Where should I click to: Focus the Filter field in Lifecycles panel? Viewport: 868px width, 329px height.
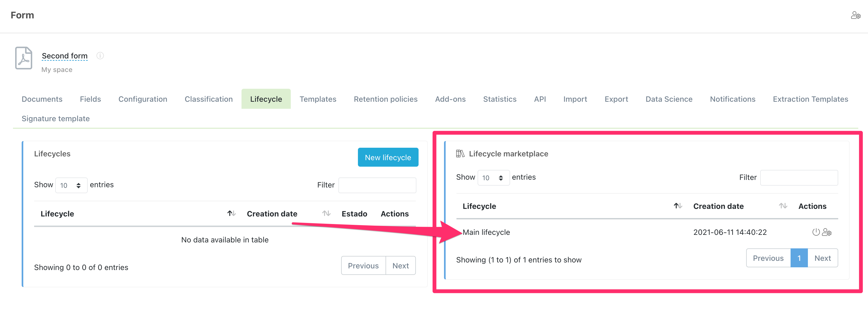coord(377,185)
